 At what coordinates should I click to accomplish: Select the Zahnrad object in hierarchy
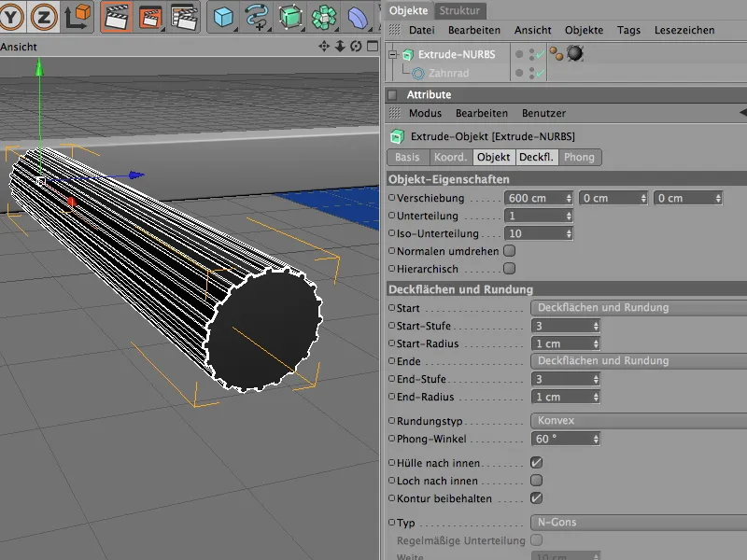(448, 73)
